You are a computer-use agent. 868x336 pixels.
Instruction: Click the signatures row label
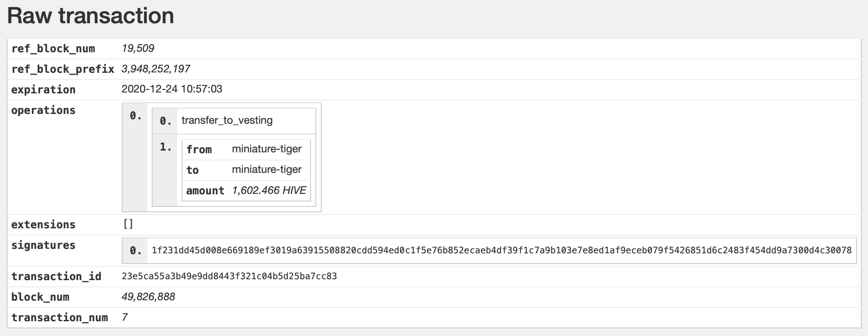coord(43,245)
